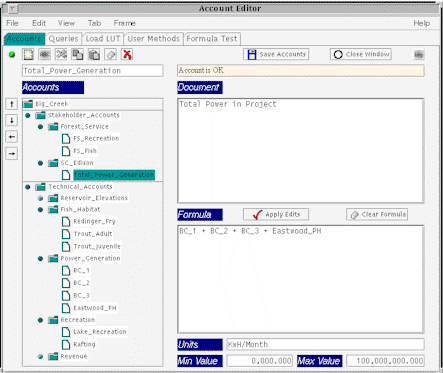Select the Reservoir_Elevations folder label
Screen dimensions: 443x373
point(94,198)
